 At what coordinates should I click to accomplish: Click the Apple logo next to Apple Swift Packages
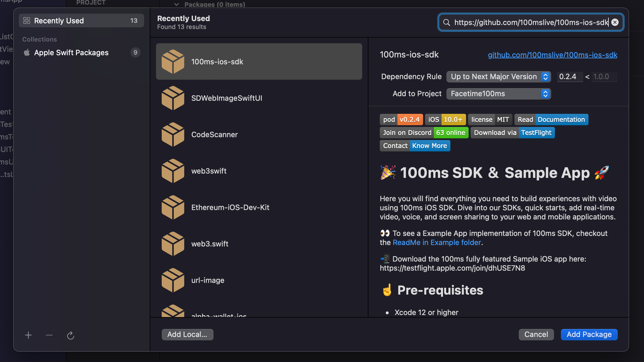click(x=27, y=52)
